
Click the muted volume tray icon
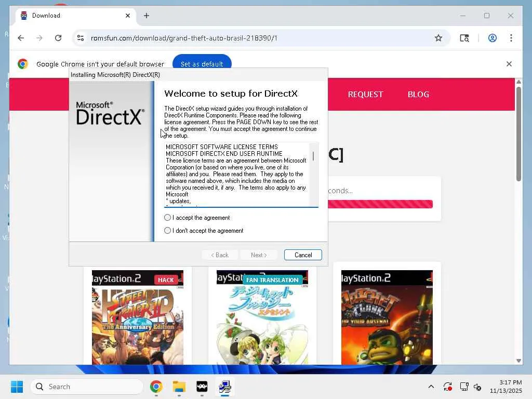(x=478, y=387)
